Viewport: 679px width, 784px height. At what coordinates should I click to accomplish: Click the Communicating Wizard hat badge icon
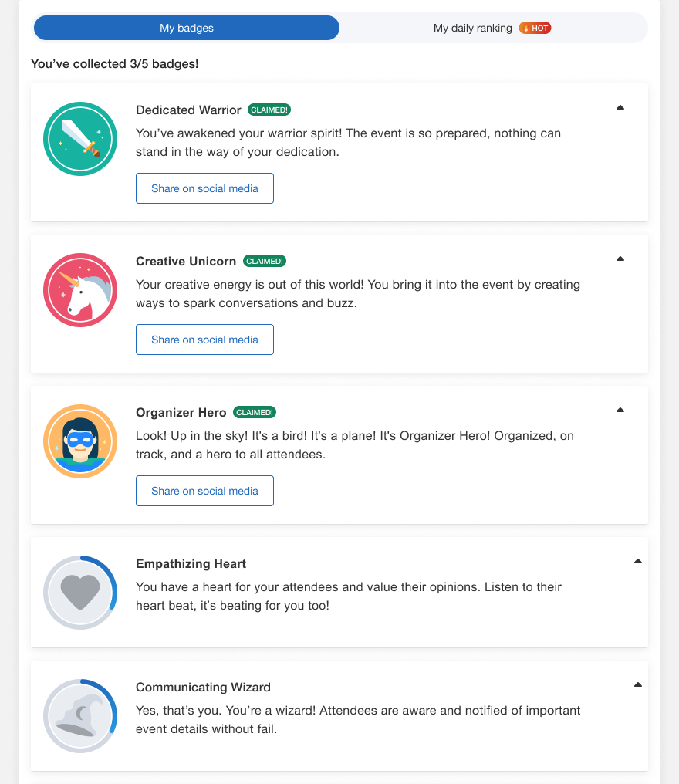tap(80, 716)
